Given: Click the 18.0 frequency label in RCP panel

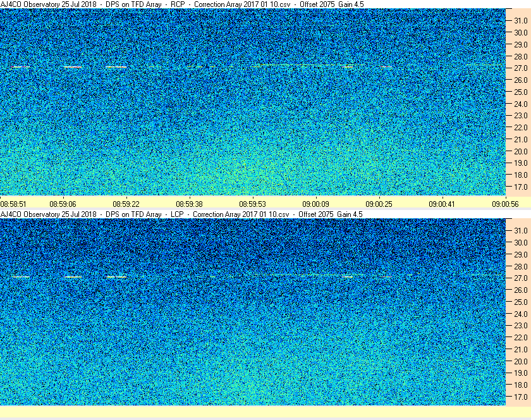Looking at the screenshot, I should tap(520, 175).
